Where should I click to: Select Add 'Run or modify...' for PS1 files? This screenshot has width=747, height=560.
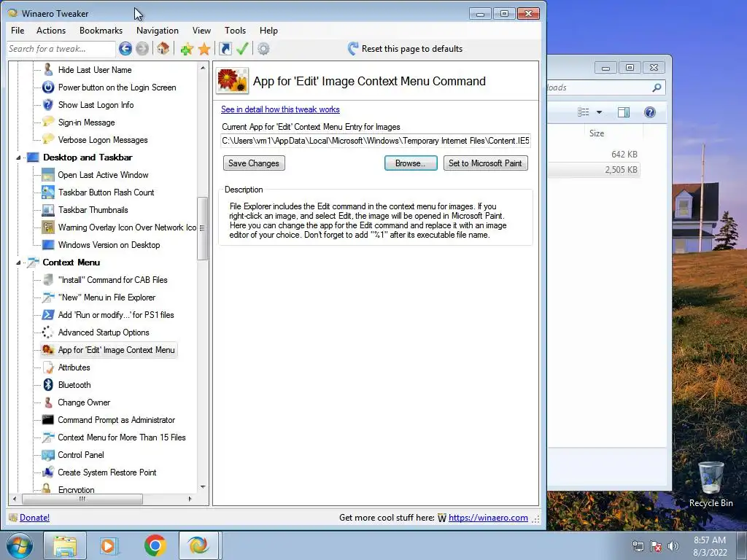coord(116,315)
